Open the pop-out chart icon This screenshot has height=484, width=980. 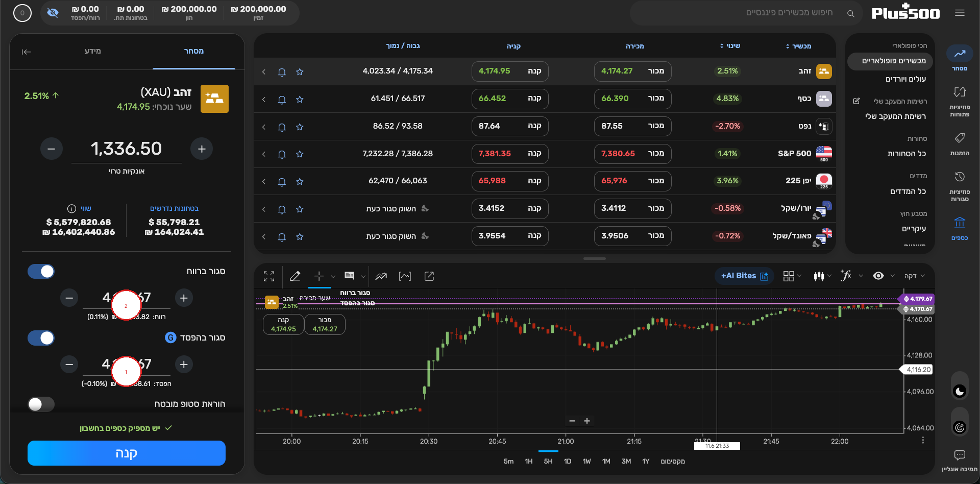429,276
